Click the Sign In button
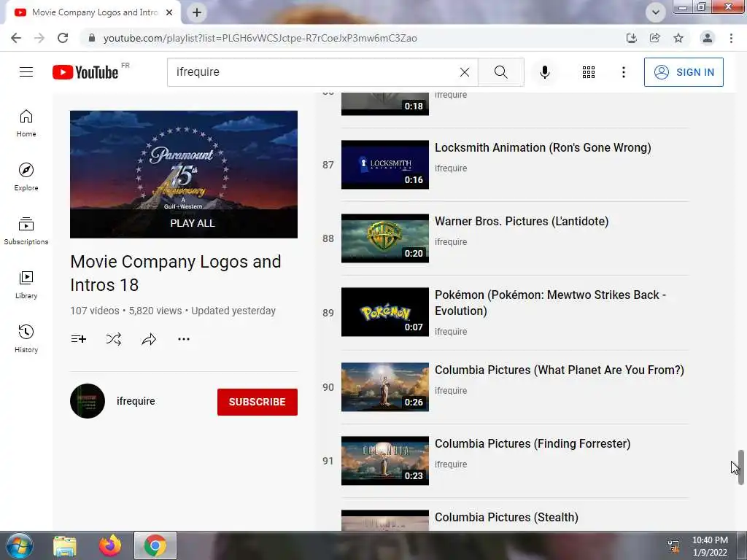The image size is (747, 560). pyautogui.click(x=683, y=72)
